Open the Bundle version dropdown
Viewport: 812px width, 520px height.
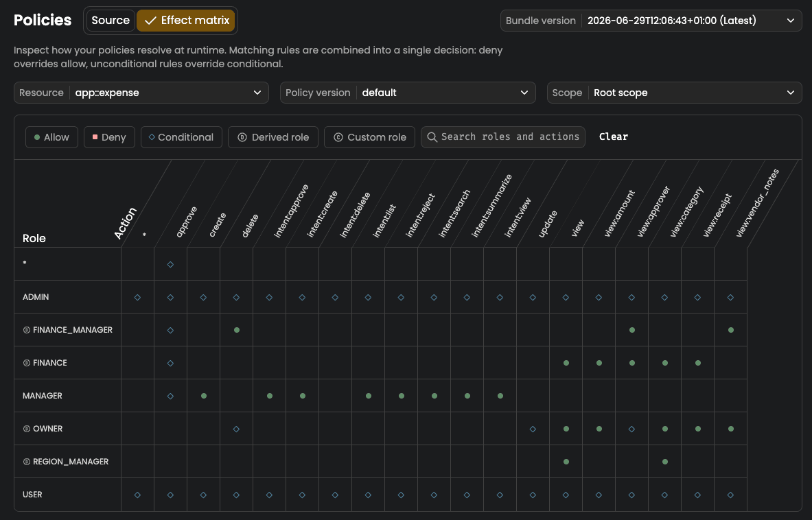[x=651, y=21]
